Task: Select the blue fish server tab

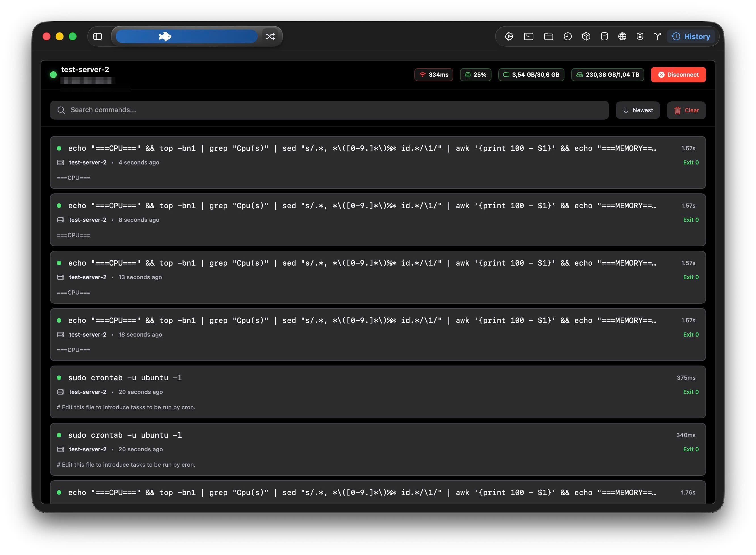Action: 187,36
